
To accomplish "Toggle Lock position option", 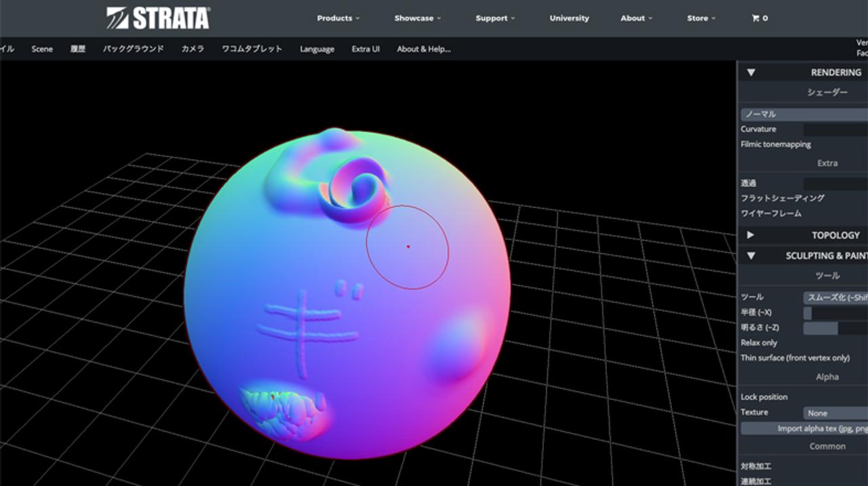I will [764, 397].
